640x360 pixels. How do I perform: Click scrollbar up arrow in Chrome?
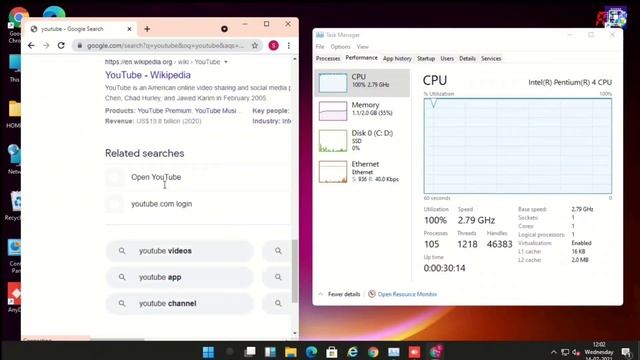click(x=295, y=59)
